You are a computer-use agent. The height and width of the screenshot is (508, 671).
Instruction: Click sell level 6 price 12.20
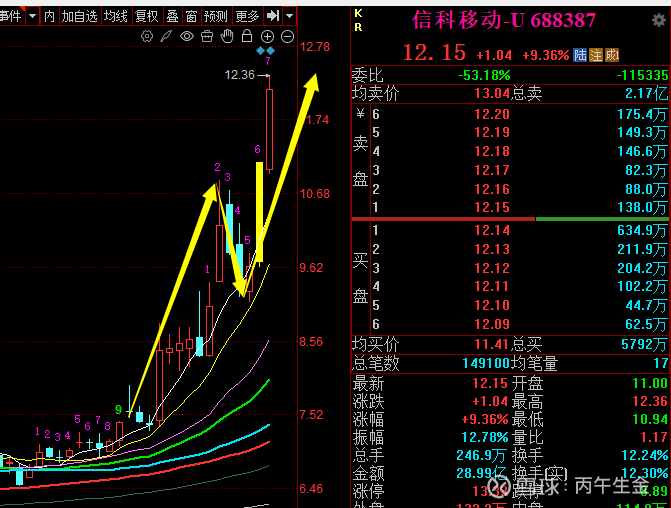492,114
